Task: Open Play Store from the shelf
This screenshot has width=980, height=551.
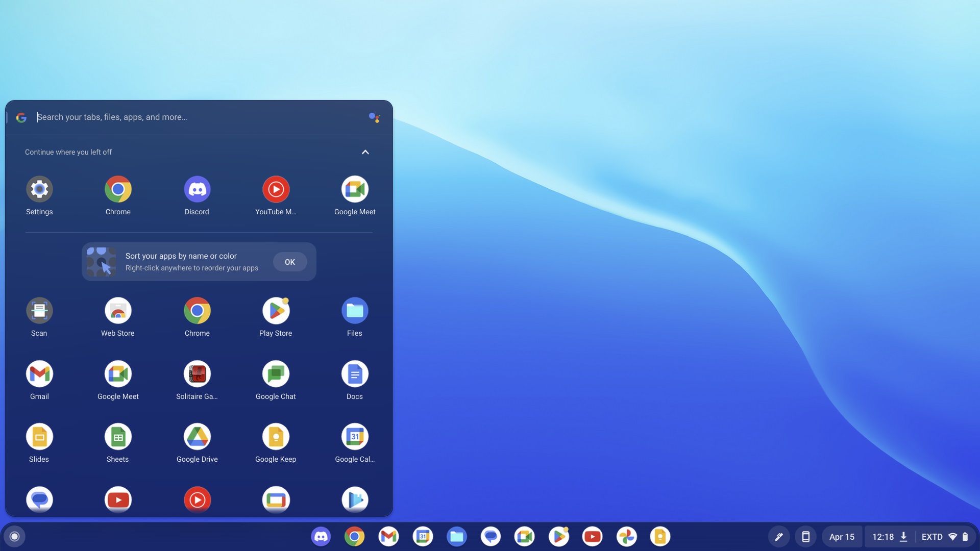Action: point(558,536)
